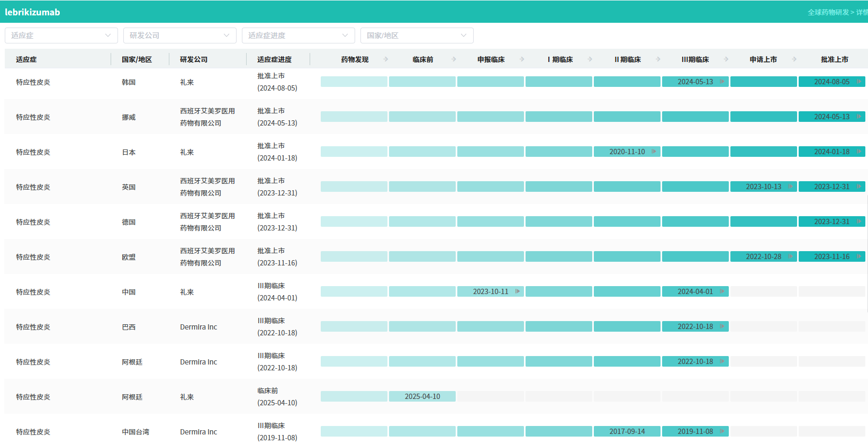
Task: Click the 西班牙艾美罗医用药物有限公司 entry for 挪威
Action: point(207,117)
